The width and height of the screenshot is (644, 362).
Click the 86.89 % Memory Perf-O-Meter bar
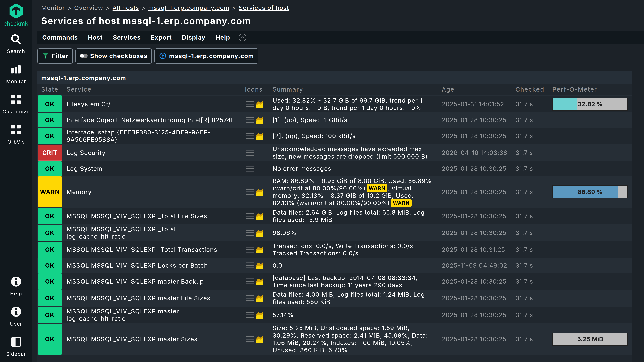pos(590,192)
